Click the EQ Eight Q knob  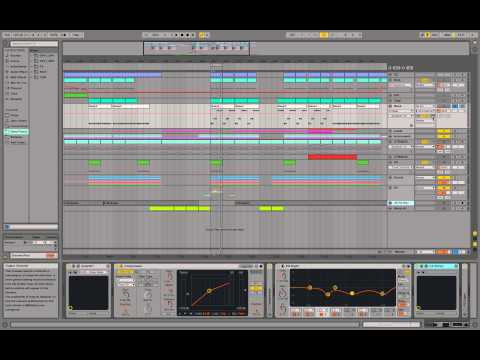(x=283, y=309)
